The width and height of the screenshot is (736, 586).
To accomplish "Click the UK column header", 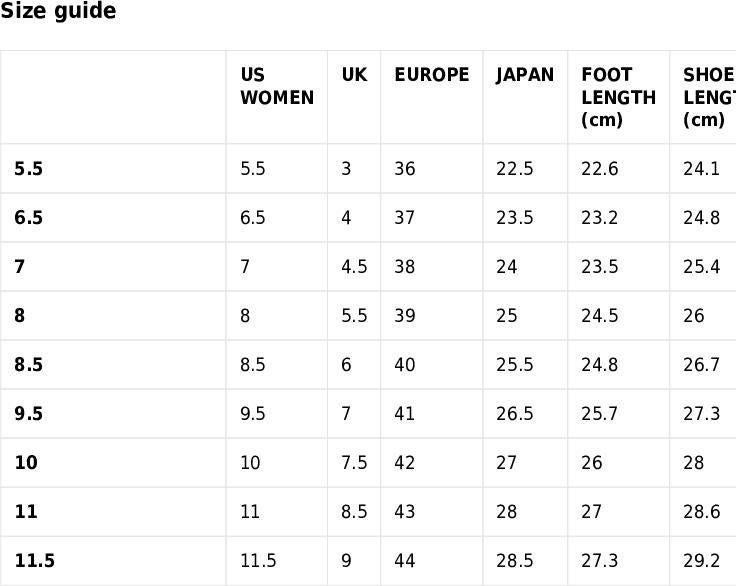I will [x=354, y=75].
